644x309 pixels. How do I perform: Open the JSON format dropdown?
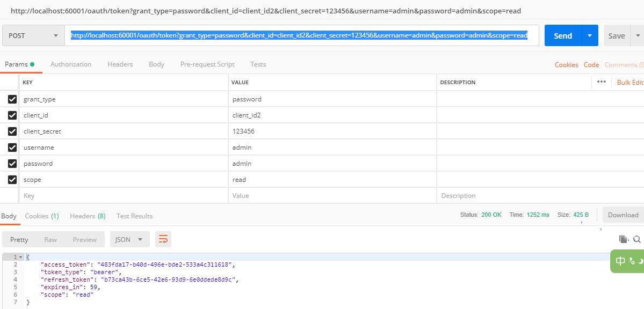130,239
